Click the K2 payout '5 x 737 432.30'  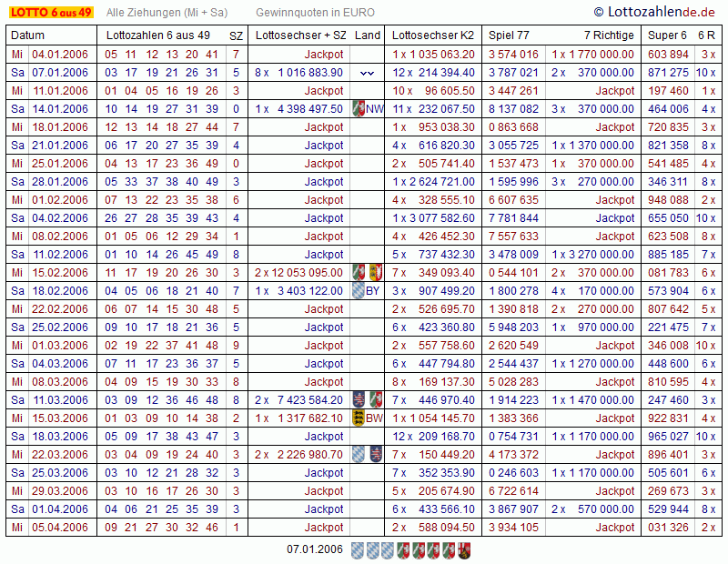point(434,255)
